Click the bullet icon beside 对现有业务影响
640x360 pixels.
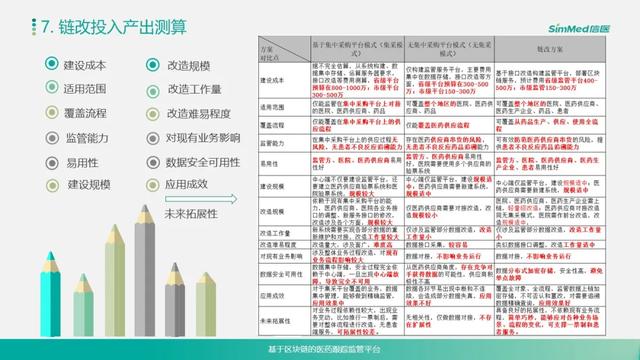(153, 138)
